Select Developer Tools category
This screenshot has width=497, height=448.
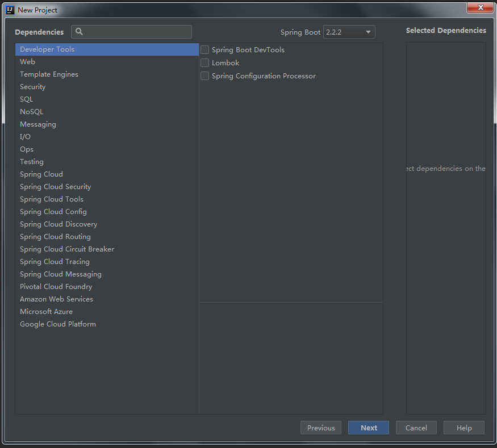tap(107, 49)
